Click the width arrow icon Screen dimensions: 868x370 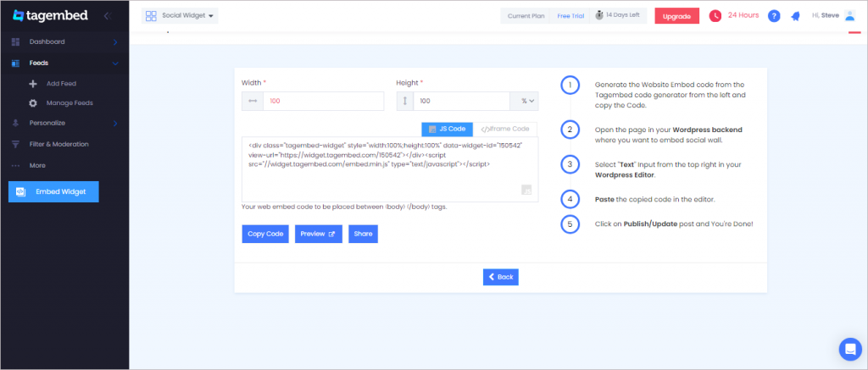[x=253, y=102]
